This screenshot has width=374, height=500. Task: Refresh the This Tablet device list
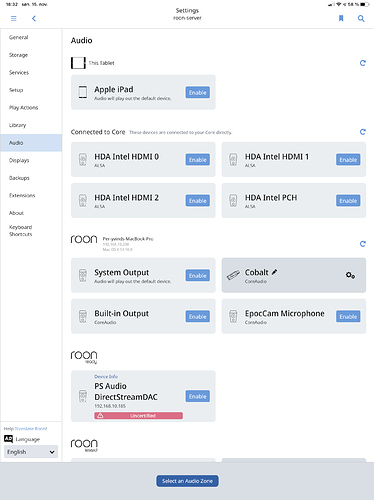(363, 63)
